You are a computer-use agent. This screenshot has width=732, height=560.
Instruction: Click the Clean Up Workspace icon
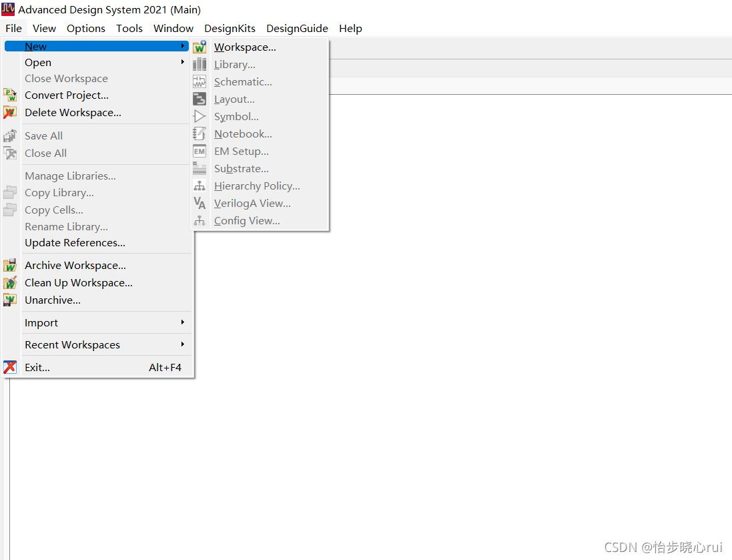[x=10, y=282]
